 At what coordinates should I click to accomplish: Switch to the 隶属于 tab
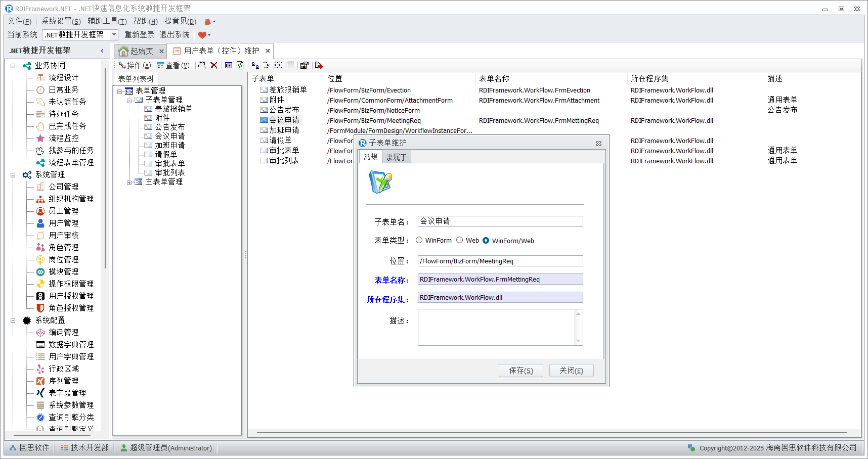pos(396,157)
